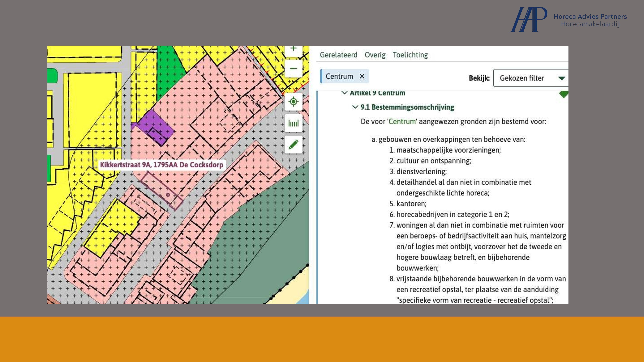
Task: Click the Kikkertstraat 9A address label
Action: (161, 165)
